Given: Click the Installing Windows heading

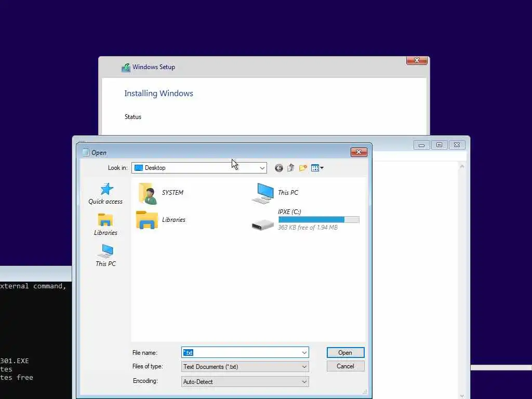Looking at the screenshot, I should (159, 94).
